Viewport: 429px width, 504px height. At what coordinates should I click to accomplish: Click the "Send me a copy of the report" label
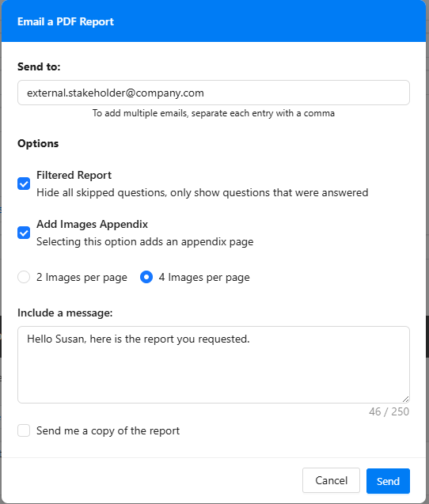tap(108, 430)
